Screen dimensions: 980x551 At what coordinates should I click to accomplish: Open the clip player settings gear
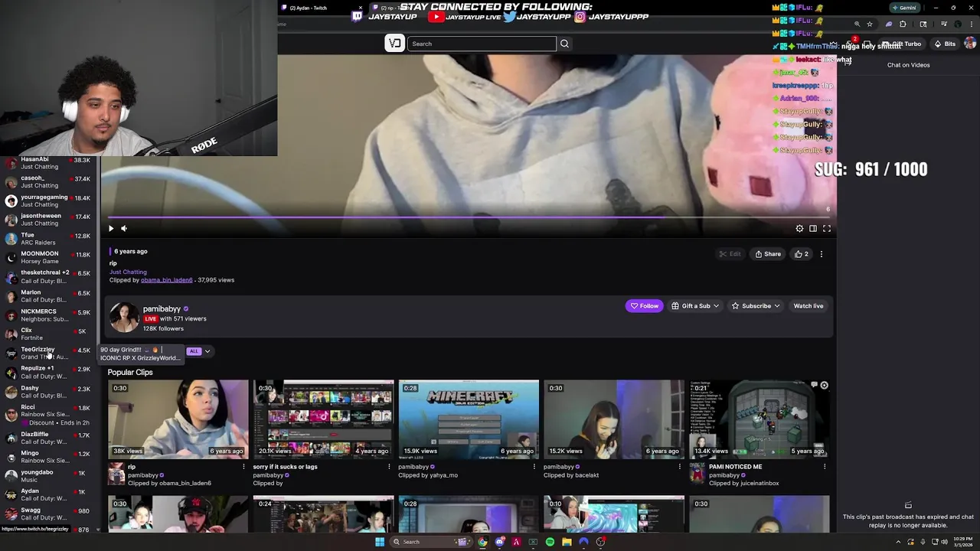point(799,228)
